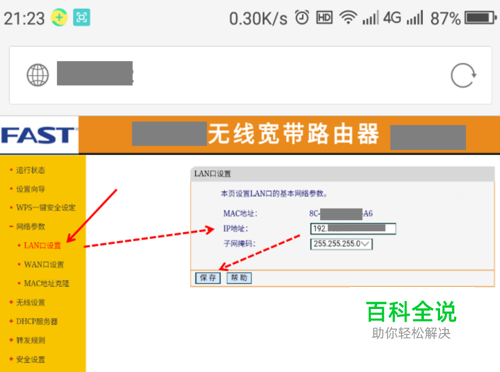Tap the 0.30K/s network speed text

point(258,18)
